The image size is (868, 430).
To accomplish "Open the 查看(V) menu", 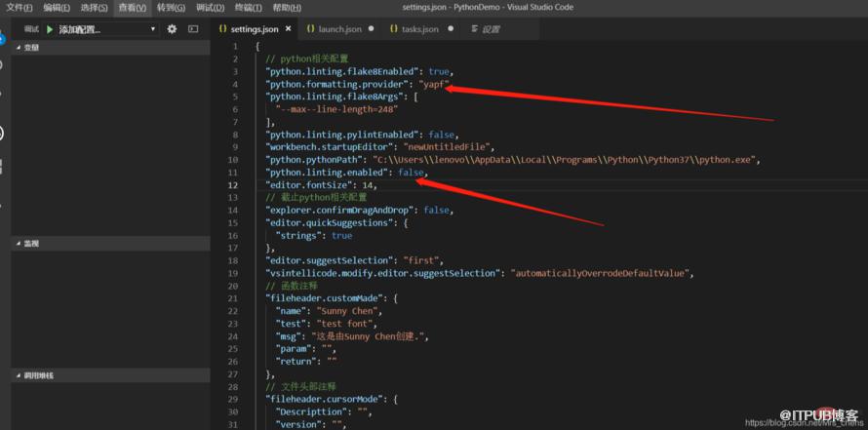I will point(133,8).
